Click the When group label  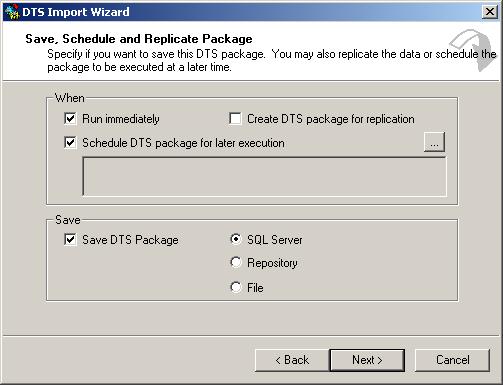click(70, 98)
